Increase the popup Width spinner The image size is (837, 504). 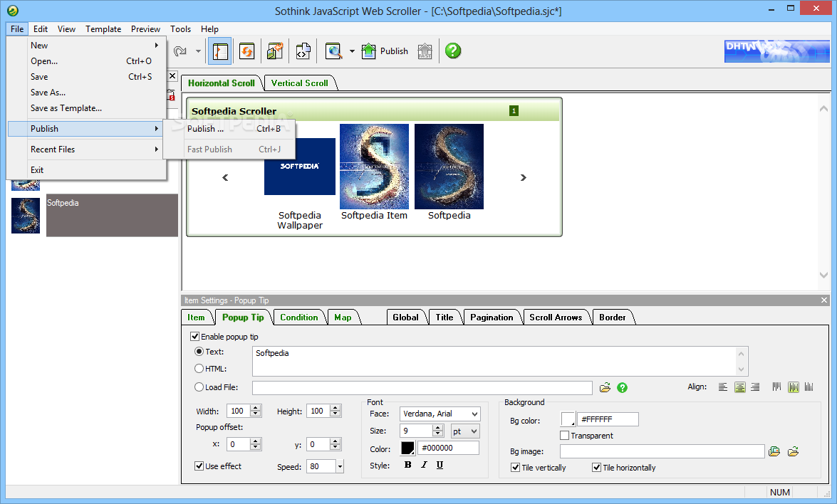click(x=256, y=408)
